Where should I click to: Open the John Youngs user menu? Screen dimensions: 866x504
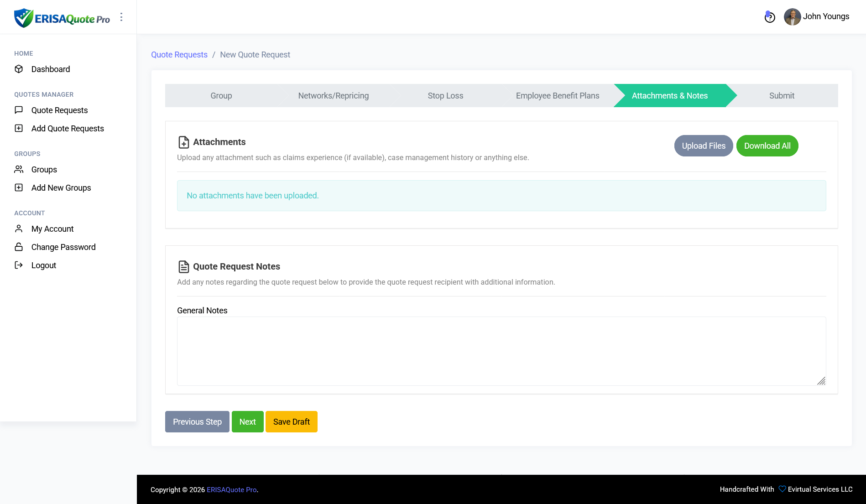tap(825, 16)
